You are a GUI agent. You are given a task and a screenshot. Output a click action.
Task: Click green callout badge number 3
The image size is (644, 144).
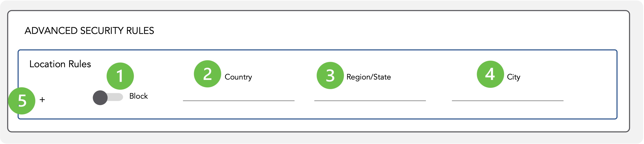[330, 76]
